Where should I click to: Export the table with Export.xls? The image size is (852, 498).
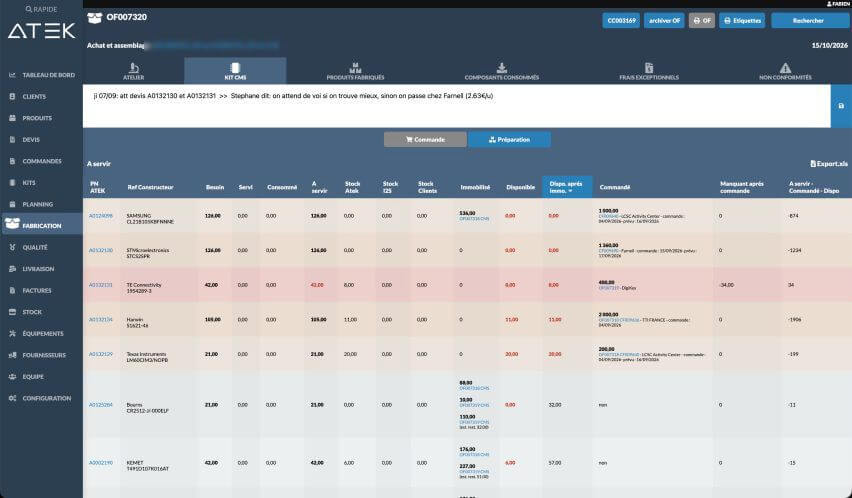(x=829, y=163)
